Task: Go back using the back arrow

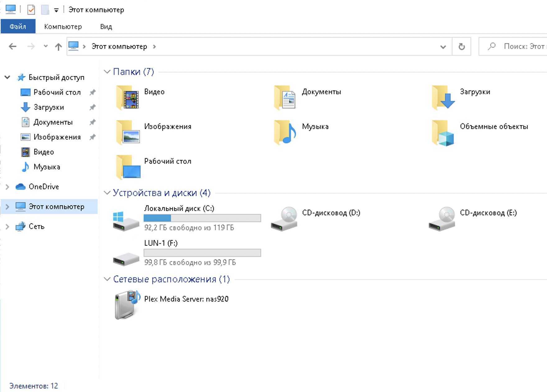Action: (13, 47)
